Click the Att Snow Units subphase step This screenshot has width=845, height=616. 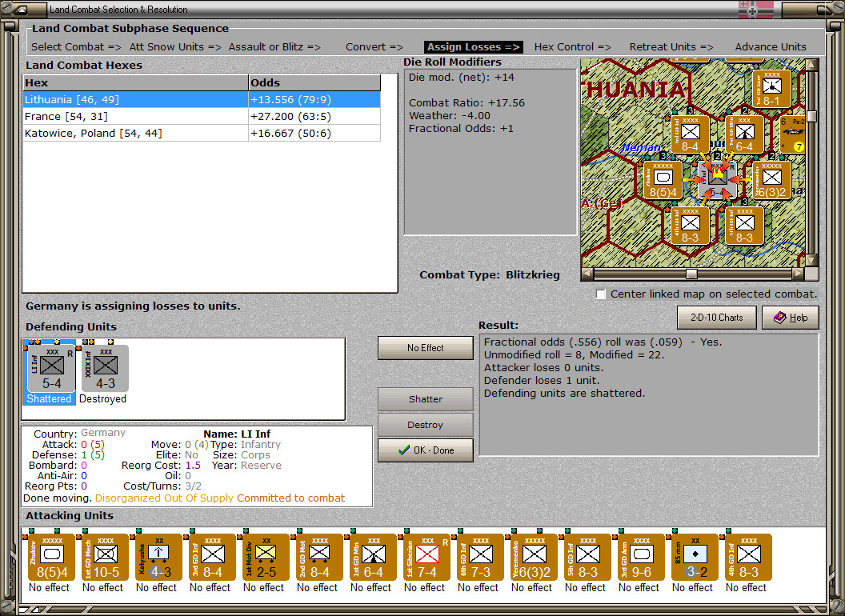pyautogui.click(x=175, y=47)
